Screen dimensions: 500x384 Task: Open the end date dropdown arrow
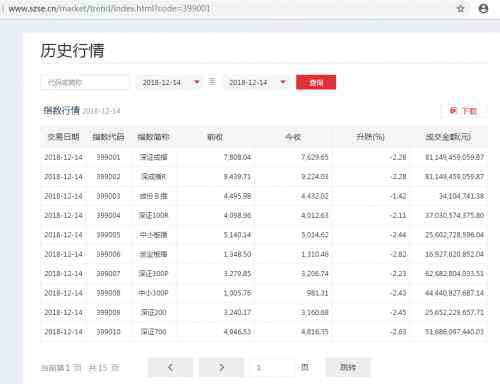283,82
